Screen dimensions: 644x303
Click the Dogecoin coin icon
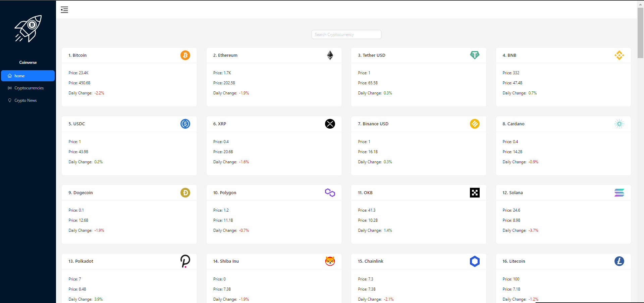click(185, 192)
